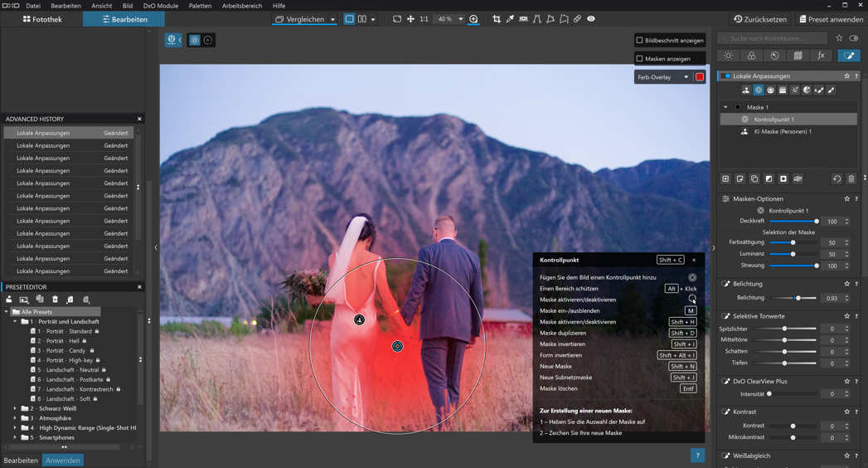Open the fx effects palette tab
868x468 pixels.
tap(821, 56)
